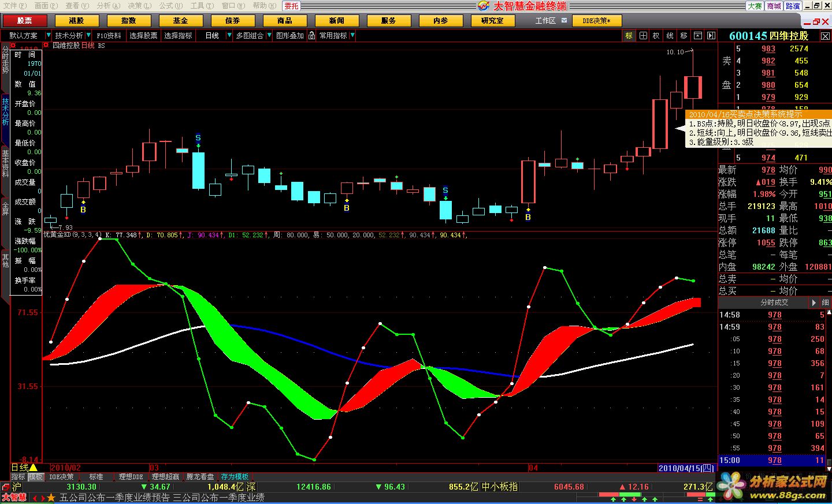Close the 600145 quote panel with X box
The width and height of the screenshot is (832, 504).
pyautogui.click(x=826, y=36)
